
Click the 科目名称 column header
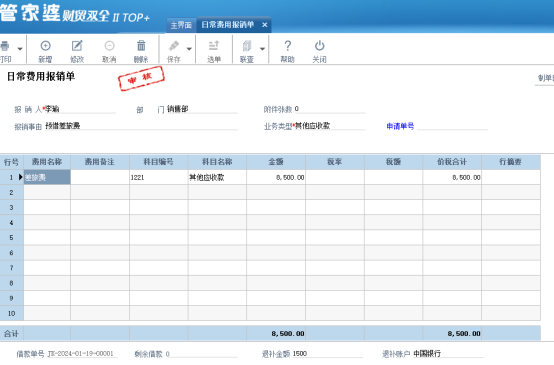pos(217,162)
